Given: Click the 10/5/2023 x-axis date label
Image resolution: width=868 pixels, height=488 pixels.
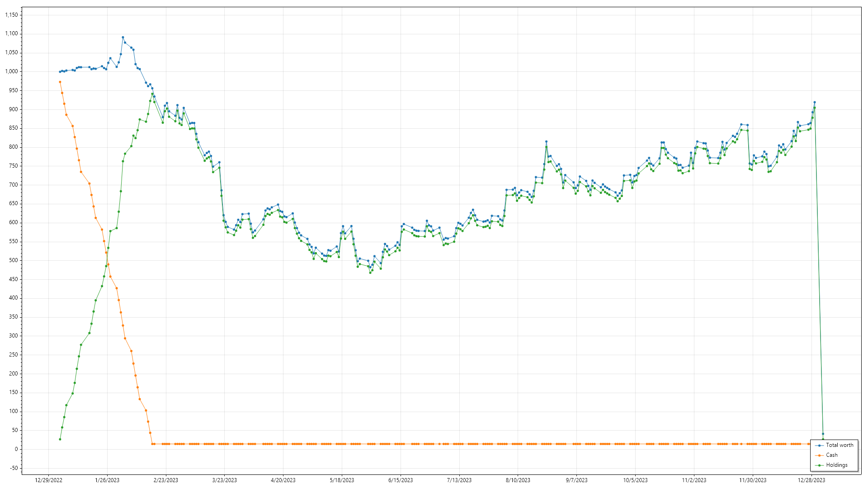Looking at the screenshot, I should click(x=636, y=480).
